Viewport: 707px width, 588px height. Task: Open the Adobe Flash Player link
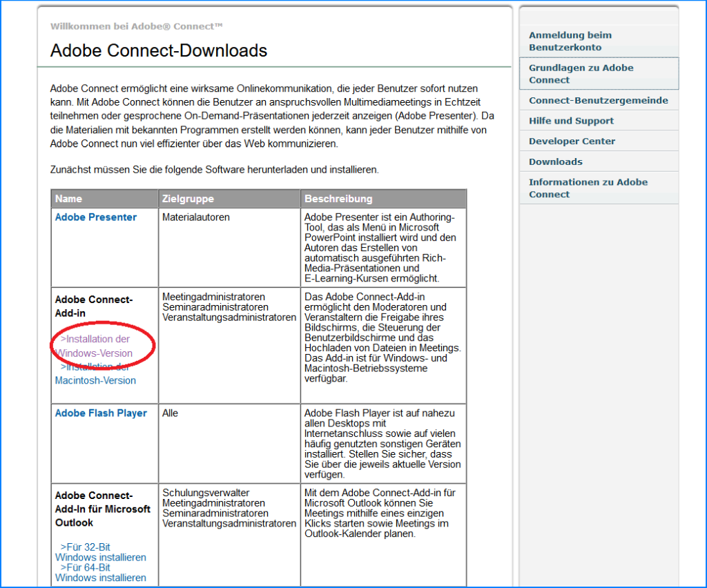pyautogui.click(x=101, y=413)
